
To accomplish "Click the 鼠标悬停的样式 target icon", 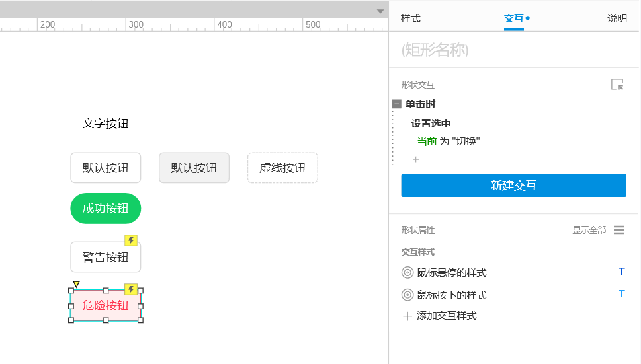I will [407, 273].
